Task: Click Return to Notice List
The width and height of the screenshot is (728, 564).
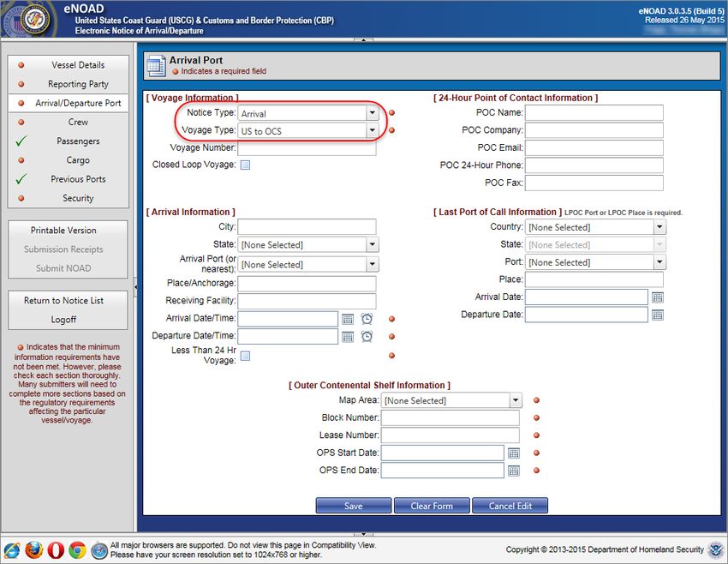Action: click(68, 301)
